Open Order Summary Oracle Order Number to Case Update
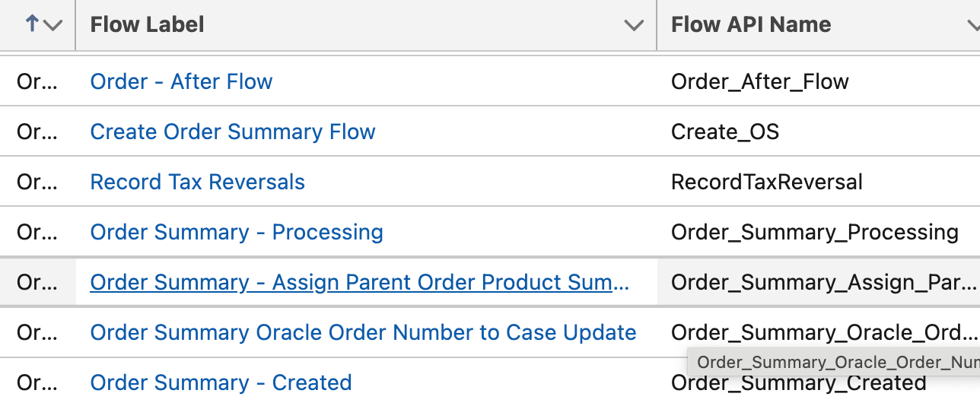The image size is (980, 406). tap(363, 332)
